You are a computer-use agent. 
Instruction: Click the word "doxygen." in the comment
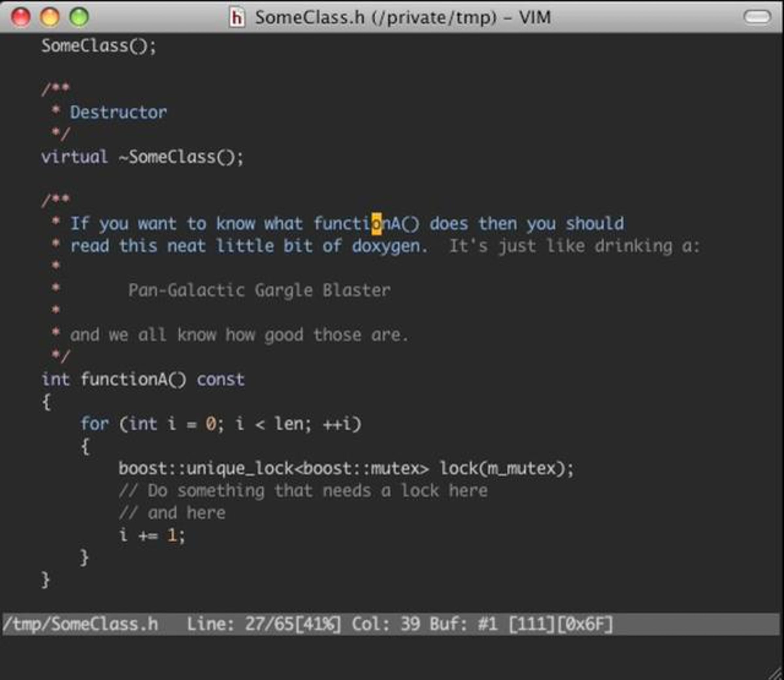click(x=390, y=246)
